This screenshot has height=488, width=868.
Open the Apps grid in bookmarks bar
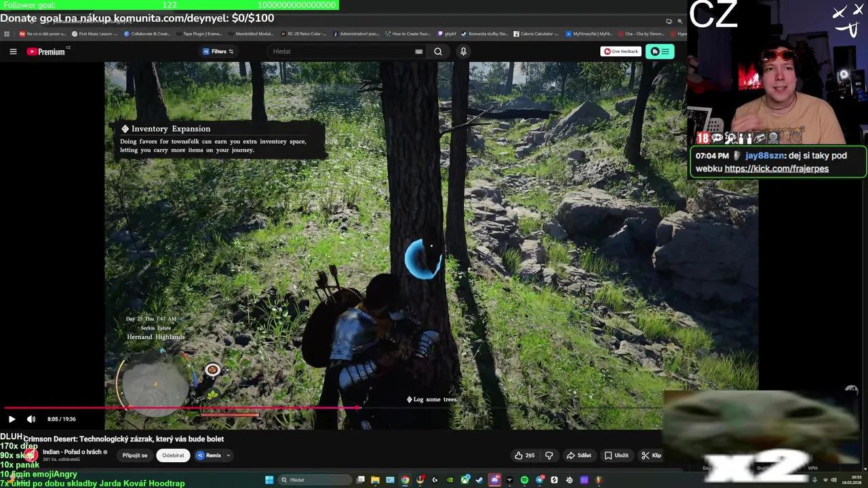pyautogui.click(x=6, y=34)
